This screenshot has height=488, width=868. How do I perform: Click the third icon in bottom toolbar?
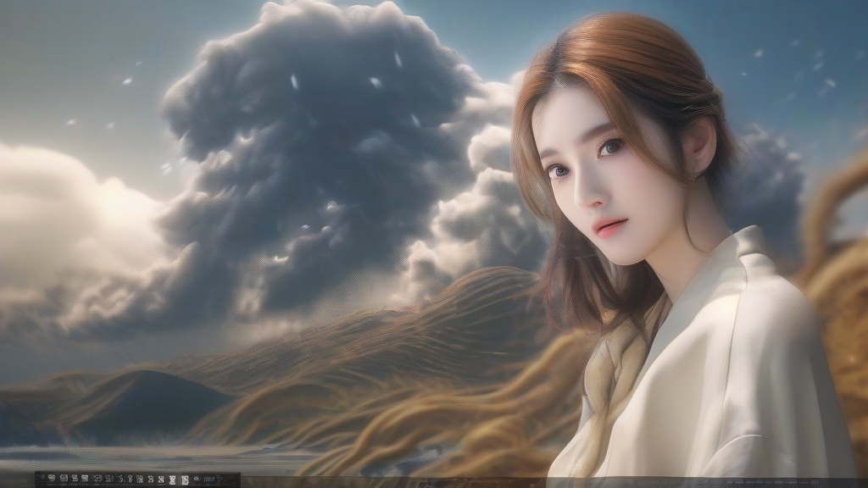pyautogui.click(x=64, y=479)
